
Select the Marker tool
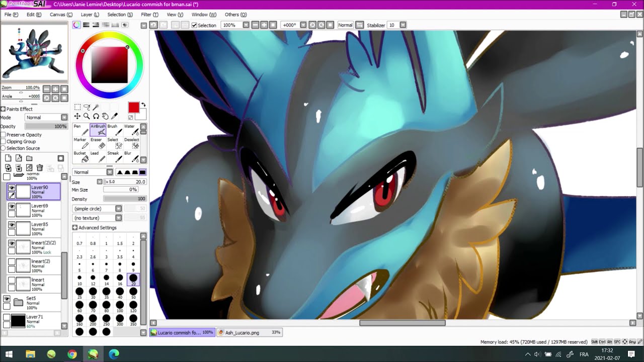coord(81,143)
